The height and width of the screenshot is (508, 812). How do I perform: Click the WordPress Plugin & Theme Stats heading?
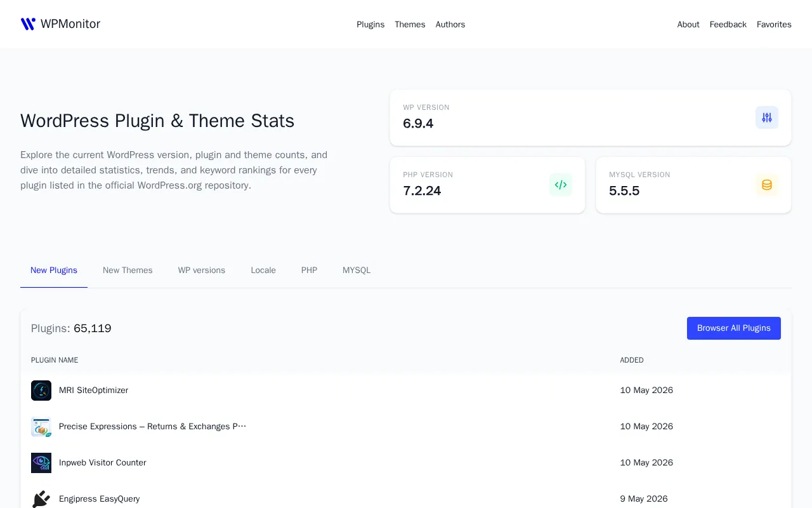pos(157,121)
